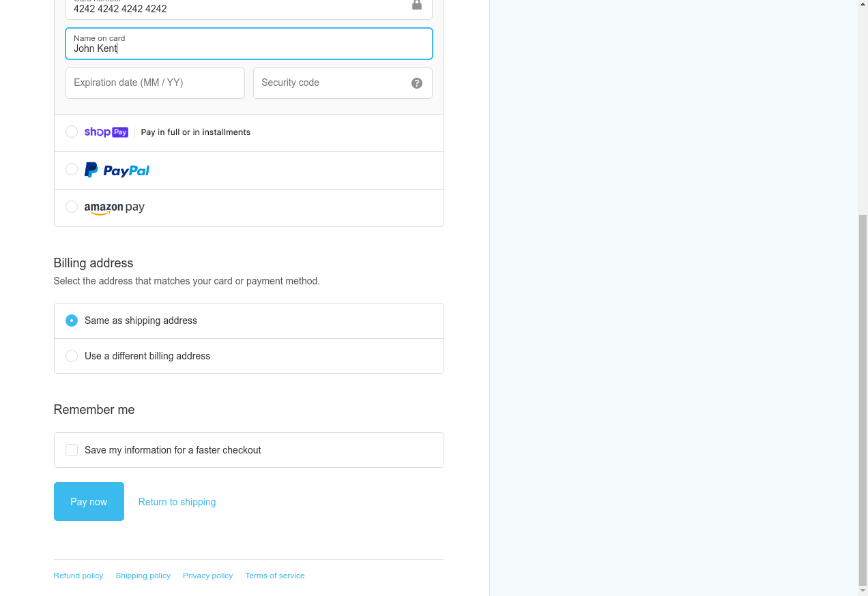868x596 pixels.
Task: Choose the Amazon Pay radio option
Action: point(72,207)
